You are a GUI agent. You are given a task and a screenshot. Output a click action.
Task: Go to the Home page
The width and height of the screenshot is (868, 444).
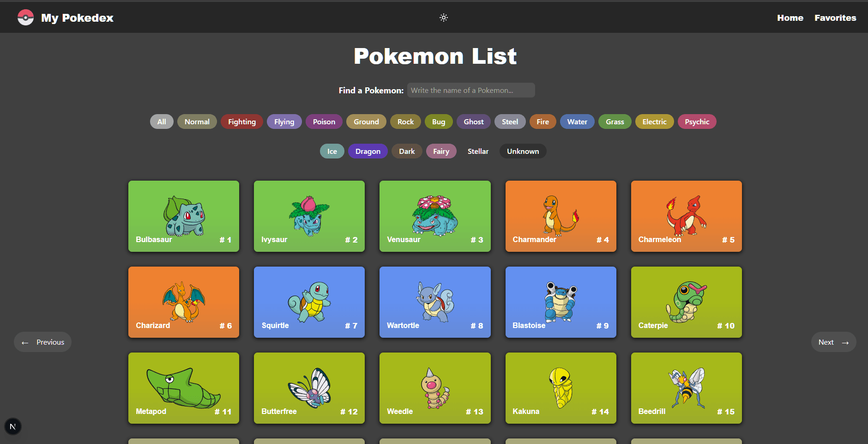point(790,18)
